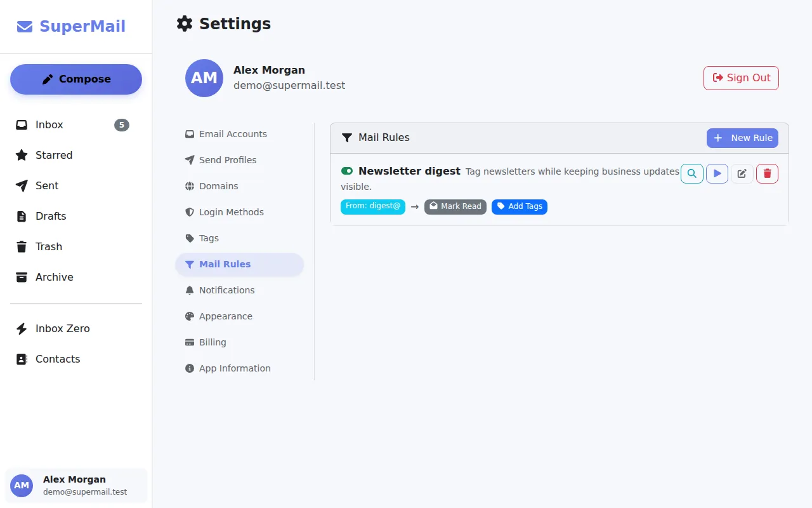Open the Trash folder
This screenshot has width=812, height=508.
point(76,247)
